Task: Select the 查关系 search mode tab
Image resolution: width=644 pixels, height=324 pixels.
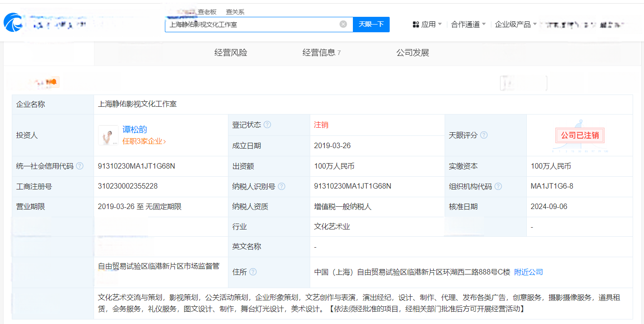Action: pyautogui.click(x=235, y=12)
